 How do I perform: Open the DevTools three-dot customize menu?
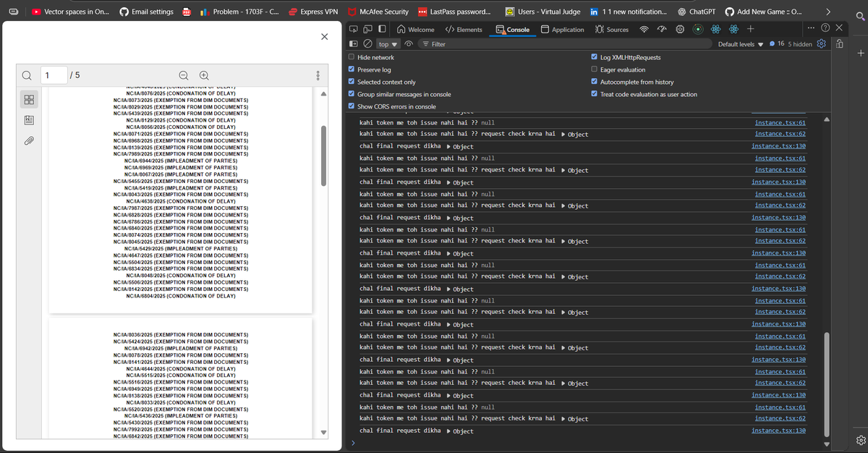tap(809, 28)
